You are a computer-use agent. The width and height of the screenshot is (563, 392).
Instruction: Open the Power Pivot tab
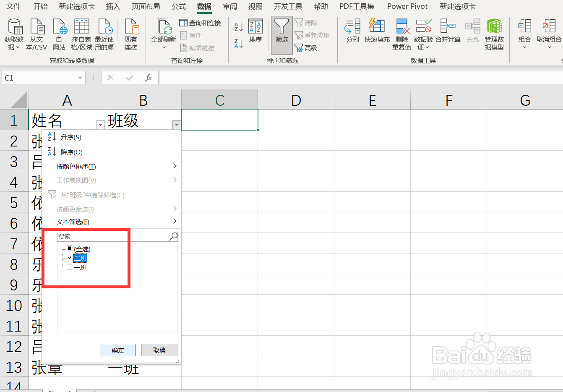coord(407,6)
